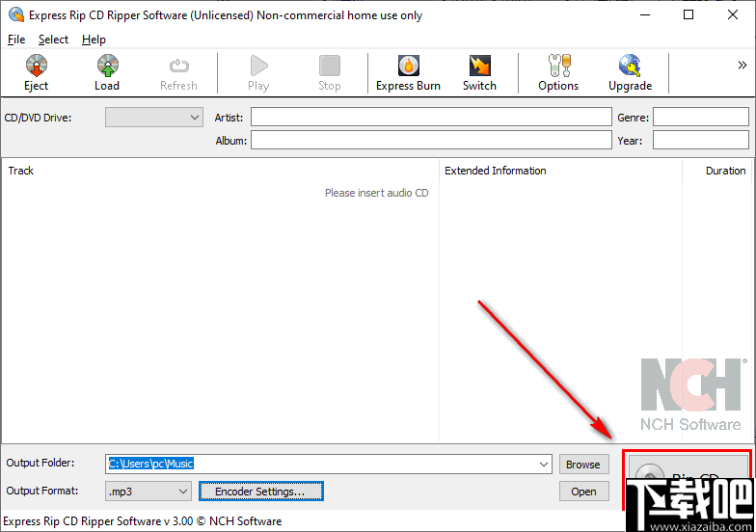The height and width of the screenshot is (532, 756).
Task: Open the Switch converter icon
Action: [x=480, y=66]
